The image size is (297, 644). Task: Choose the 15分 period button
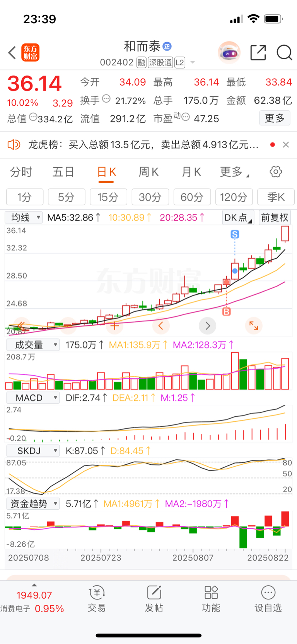click(108, 197)
